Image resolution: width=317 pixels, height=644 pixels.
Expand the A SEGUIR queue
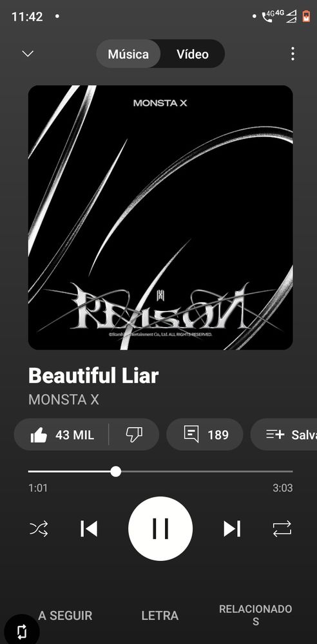point(65,616)
